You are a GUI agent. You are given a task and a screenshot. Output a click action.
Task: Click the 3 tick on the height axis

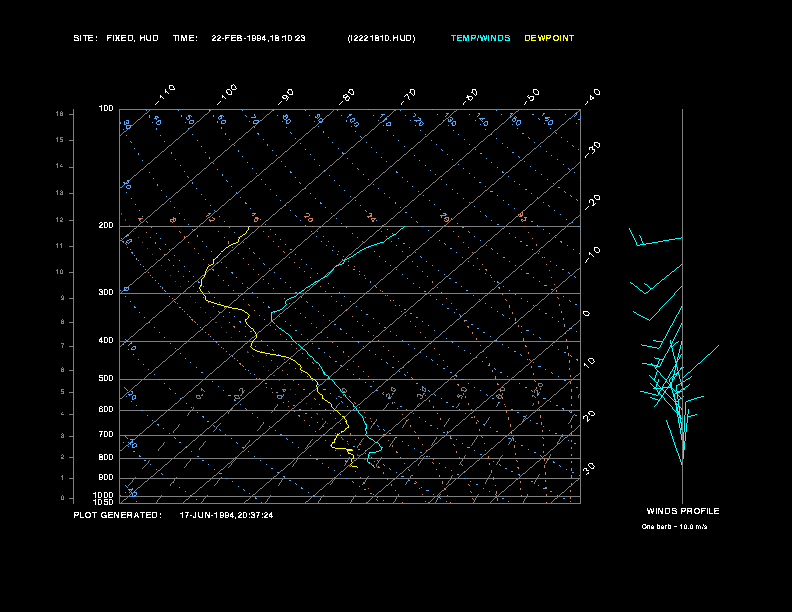pos(63,436)
